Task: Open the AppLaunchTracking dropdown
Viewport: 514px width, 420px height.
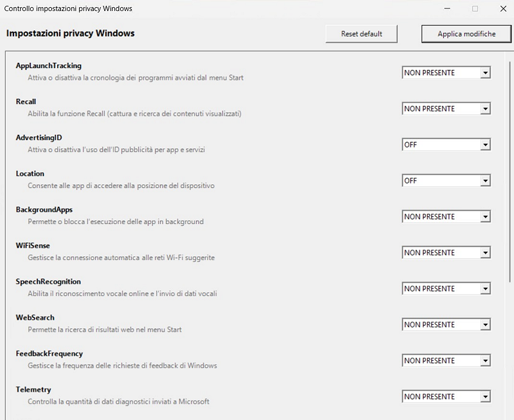Action: (446, 73)
